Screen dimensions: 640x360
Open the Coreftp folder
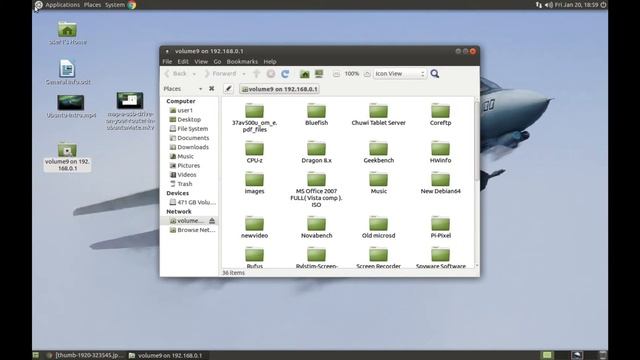point(440,114)
